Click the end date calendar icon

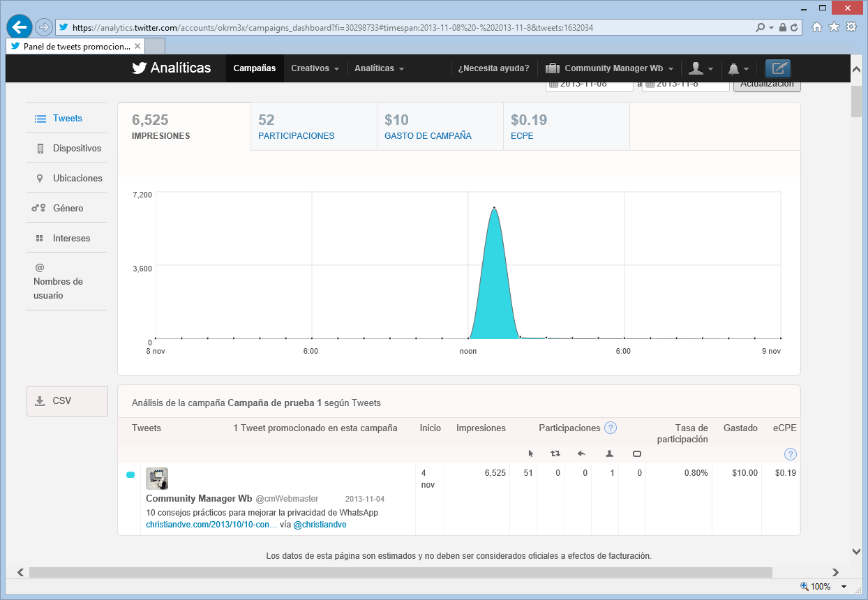[650, 84]
